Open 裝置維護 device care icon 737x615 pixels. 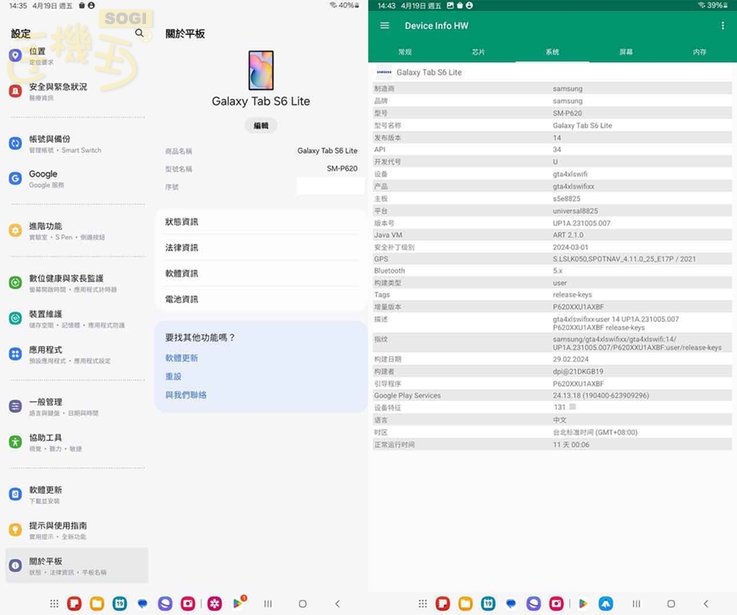[x=16, y=318]
